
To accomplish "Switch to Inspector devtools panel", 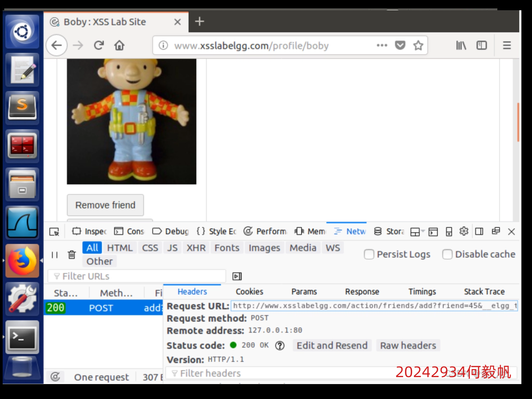I will (89, 231).
